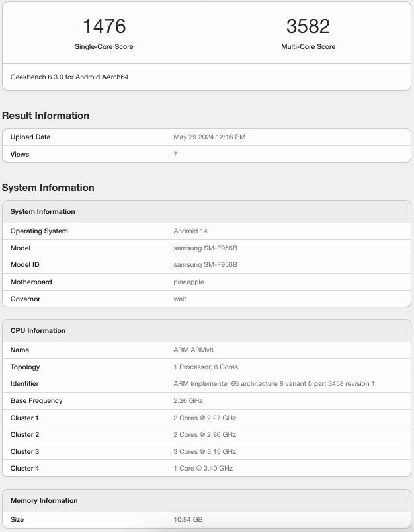Click the base frequency 2.26 GHz value
This screenshot has height=532, width=414.
(x=188, y=400)
